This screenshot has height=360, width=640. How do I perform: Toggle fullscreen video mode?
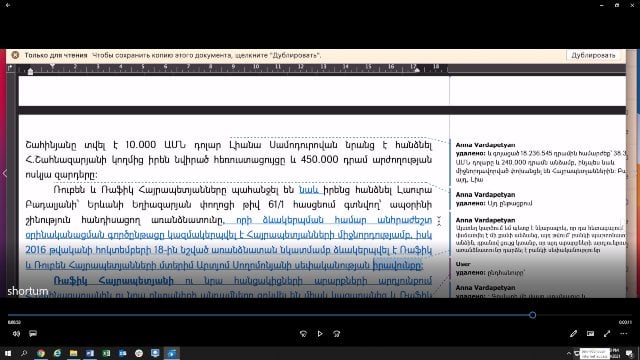(607, 333)
